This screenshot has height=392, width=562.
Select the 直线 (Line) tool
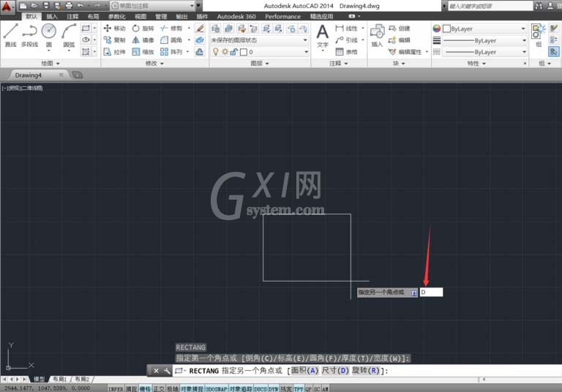pos(10,35)
